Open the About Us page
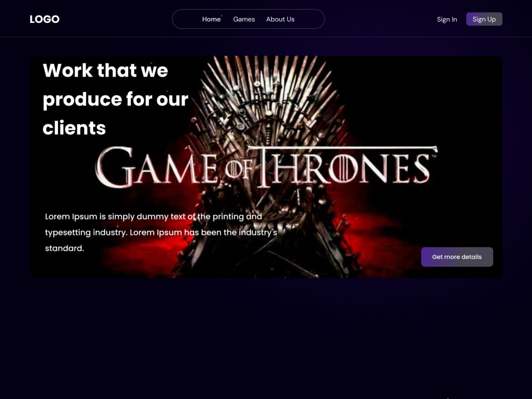 click(x=280, y=19)
